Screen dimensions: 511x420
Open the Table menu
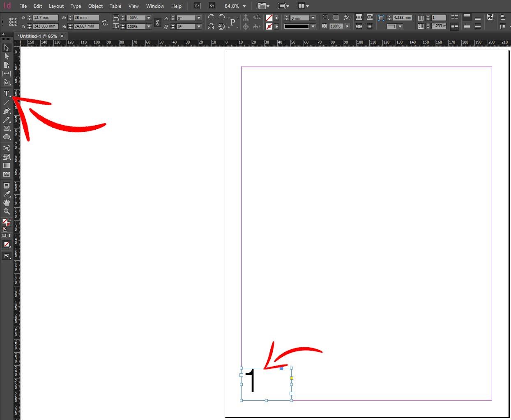[115, 6]
